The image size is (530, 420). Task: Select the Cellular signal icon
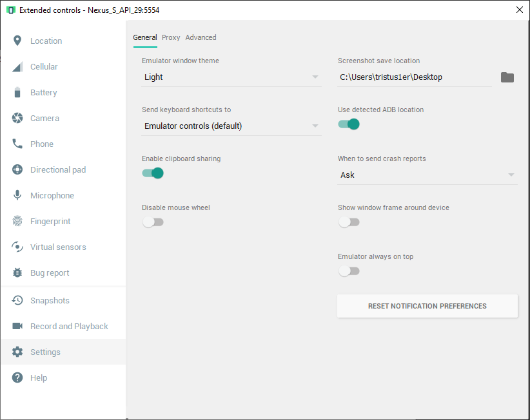(17, 67)
